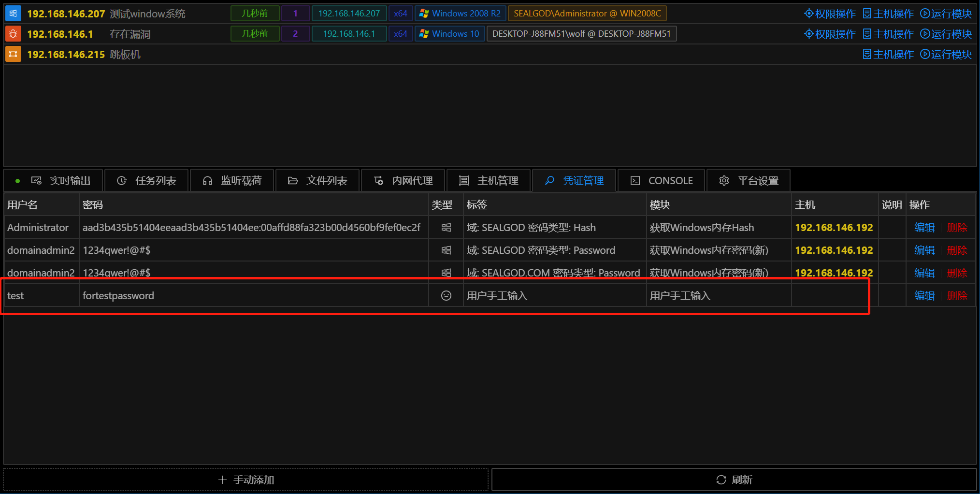This screenshot has width=980, height=494.
Task: Open the 平台设置 tab
Action: (x=749, y=181)
